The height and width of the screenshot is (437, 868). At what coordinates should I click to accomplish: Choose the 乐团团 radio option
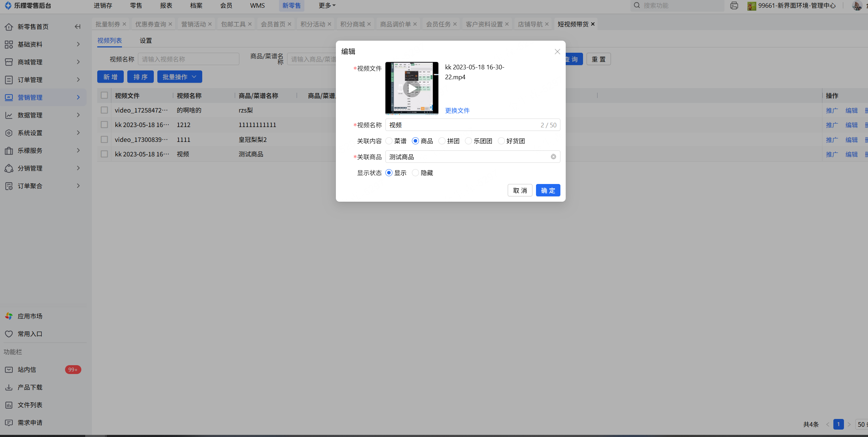pyautogui.click(x=468, y=141)
